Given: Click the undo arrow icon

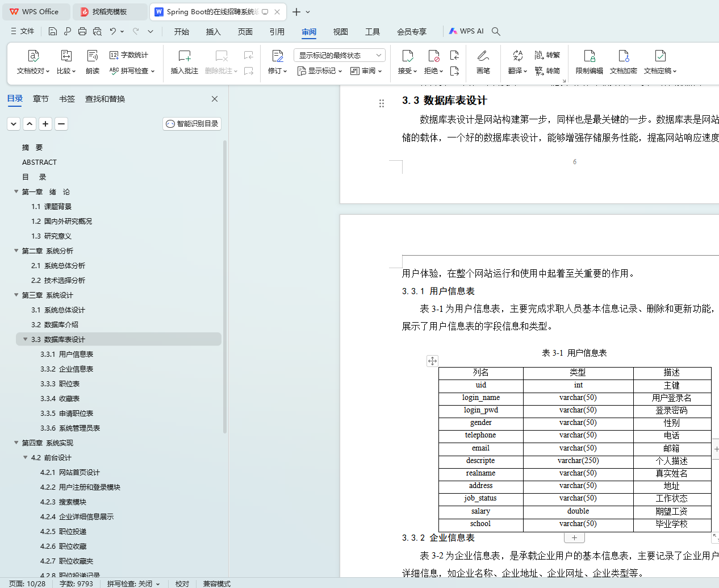Looking at the screenshot, I should click(113, 31).
